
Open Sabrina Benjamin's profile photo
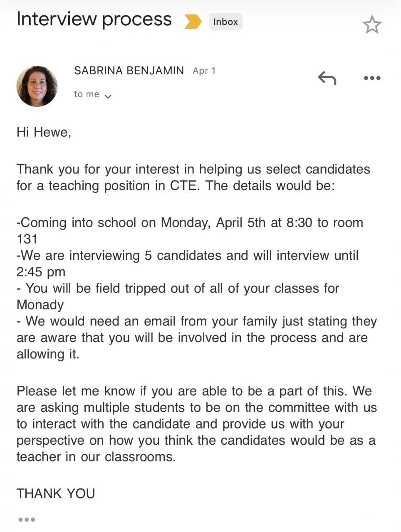point(37,86)
